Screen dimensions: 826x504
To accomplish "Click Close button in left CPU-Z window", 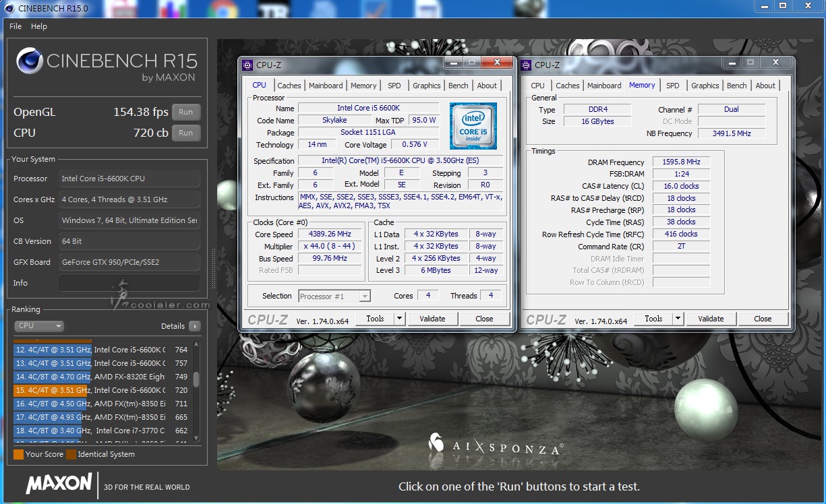I will pos(484,319).
